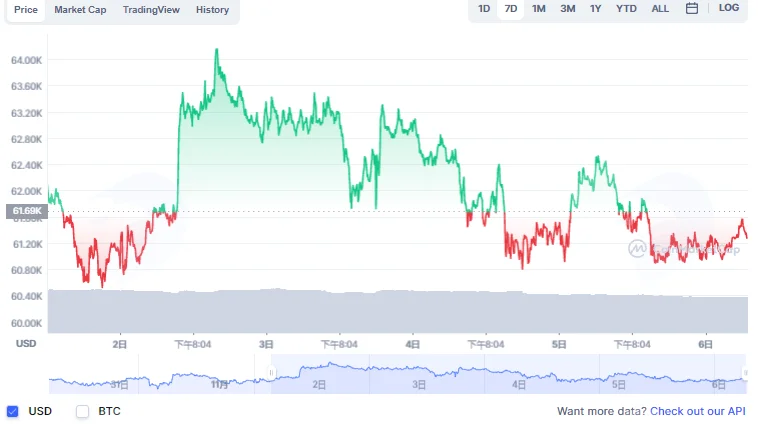758x424 pixels.
Task: Click the price peak above 64.00K
Action: click(217, 49)
